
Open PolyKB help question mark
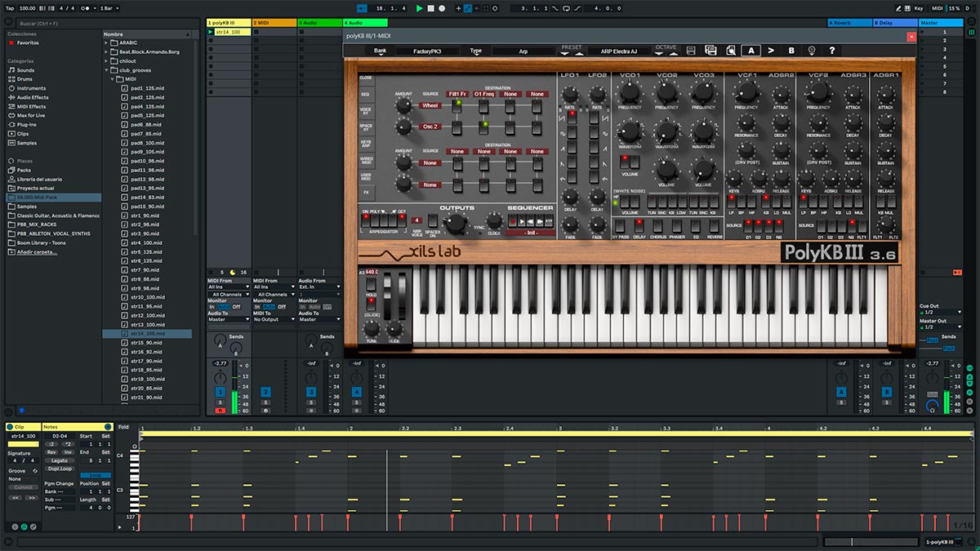tap(831, 51)
